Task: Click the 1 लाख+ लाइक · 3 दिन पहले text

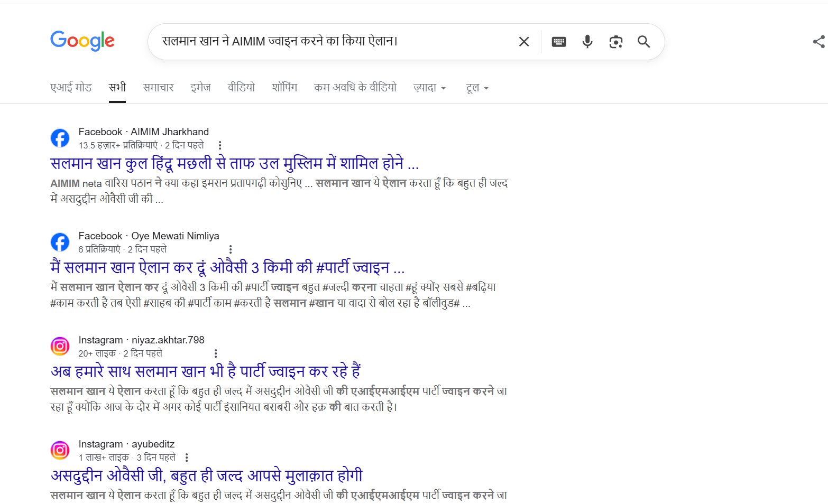Action: coord(127,458)
